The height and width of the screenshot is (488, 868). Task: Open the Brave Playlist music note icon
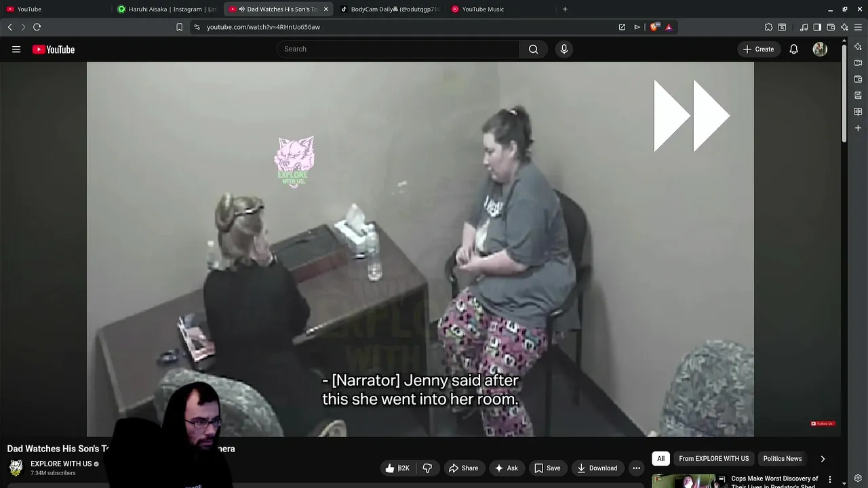point(804,27)
